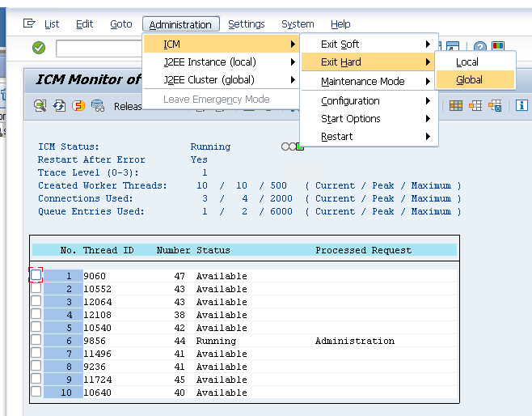Click the Refresh icon in application toolbar
The image size is (532, 416).
(59, 106)
